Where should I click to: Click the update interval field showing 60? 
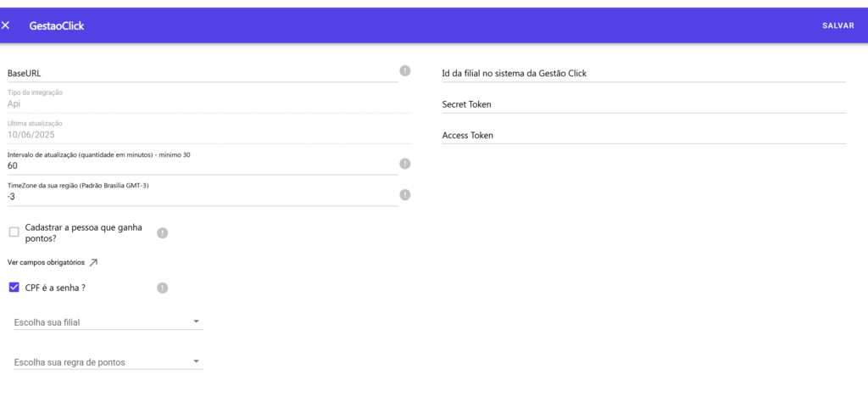pyautogui.click(x=202, y=166)
